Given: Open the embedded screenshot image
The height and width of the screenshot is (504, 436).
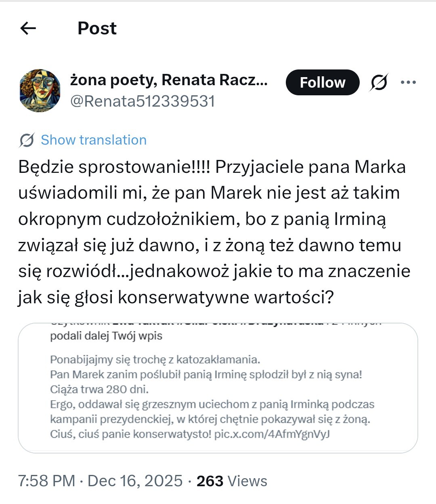Looking at the screenshot, I should pos(218,388).
